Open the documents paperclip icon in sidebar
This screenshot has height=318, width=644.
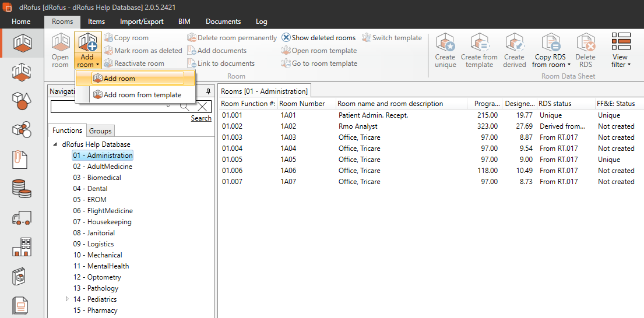click(x=22, y=160)
